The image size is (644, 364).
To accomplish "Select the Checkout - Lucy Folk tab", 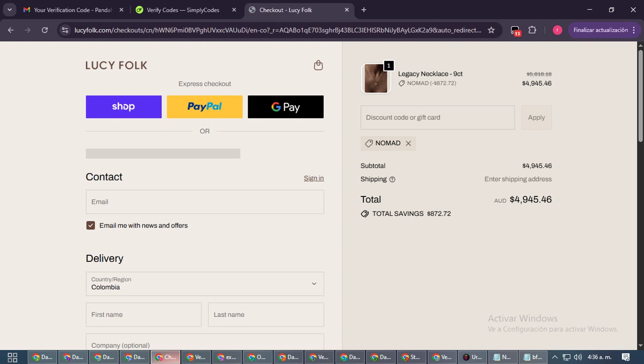I will pyautogui.click(x=299, y=10).
